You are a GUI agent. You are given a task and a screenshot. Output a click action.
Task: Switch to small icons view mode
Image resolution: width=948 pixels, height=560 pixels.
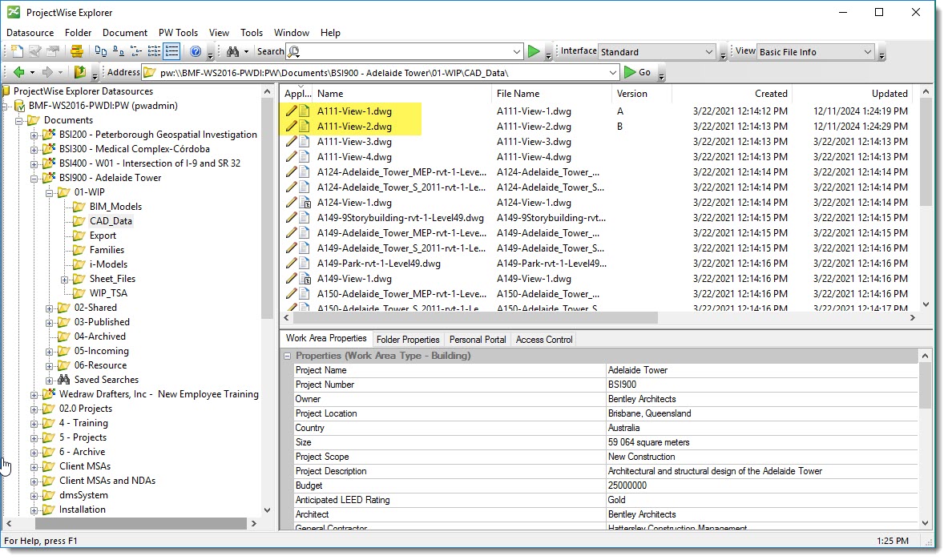pos(119,51)
